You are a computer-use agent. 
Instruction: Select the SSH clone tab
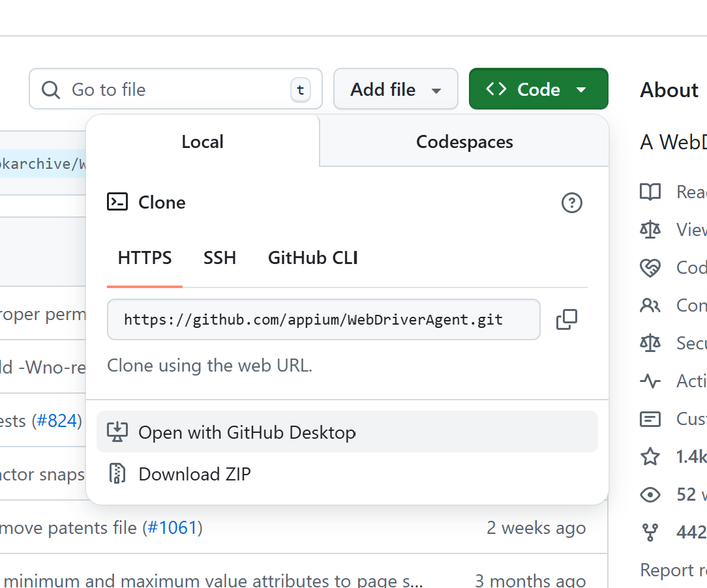[x=220, y=257]
